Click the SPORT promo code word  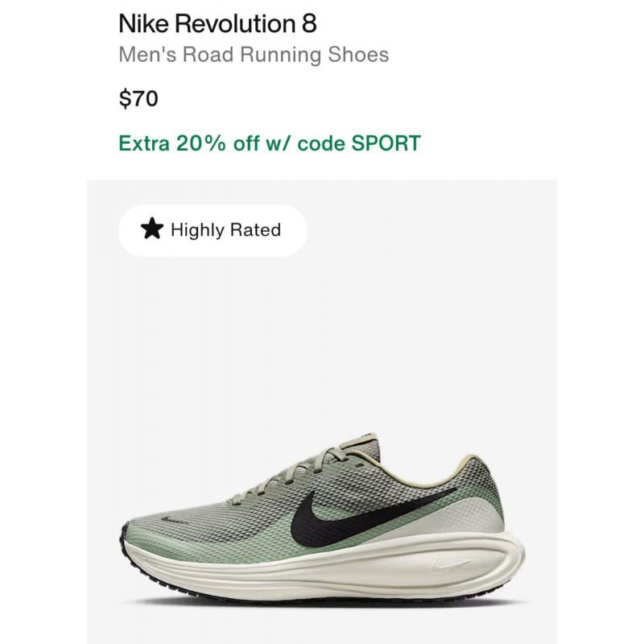click(386, 143)
